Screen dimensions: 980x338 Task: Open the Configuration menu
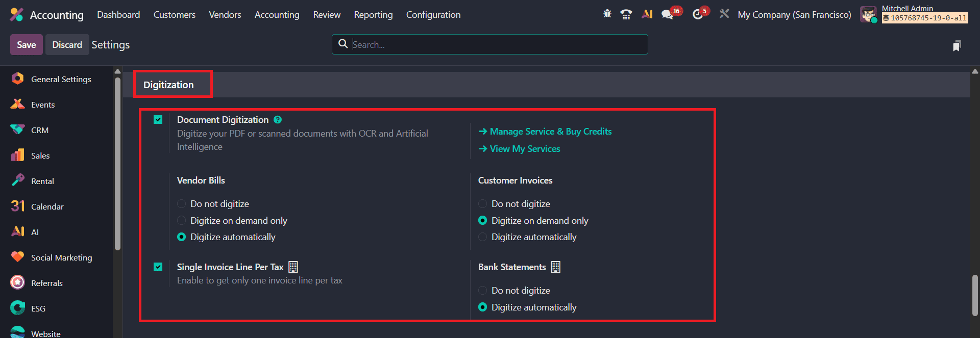pos(433,15)
